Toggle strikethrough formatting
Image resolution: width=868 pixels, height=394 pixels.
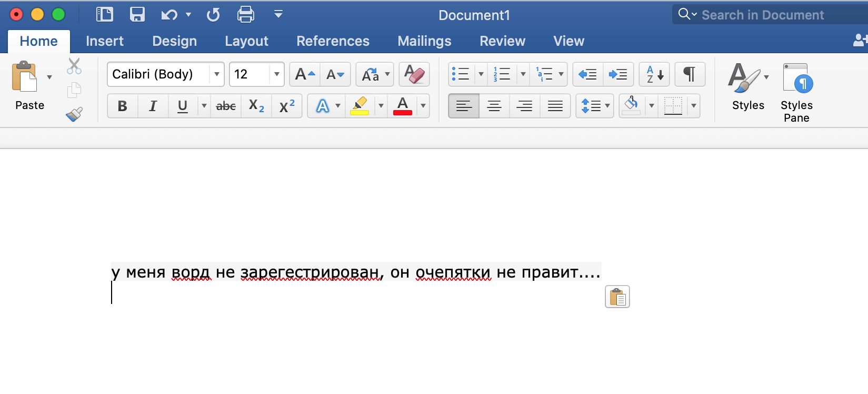pos(226,106)
